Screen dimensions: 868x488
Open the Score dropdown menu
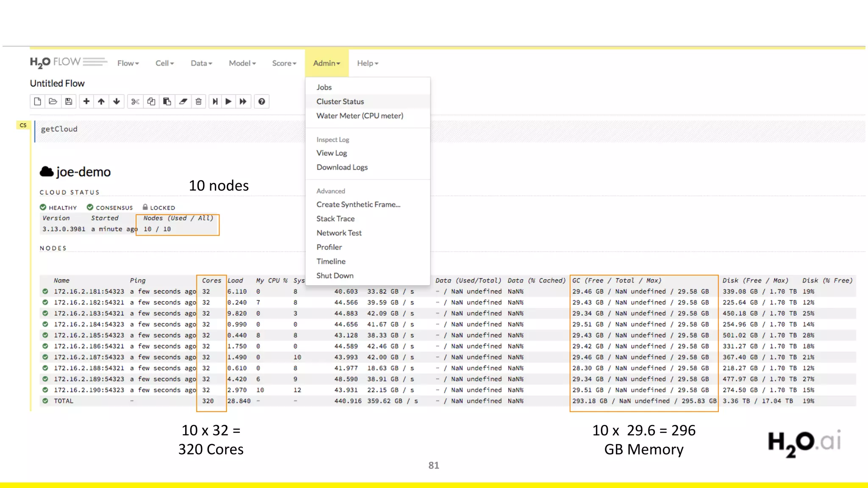coord(284,63)
